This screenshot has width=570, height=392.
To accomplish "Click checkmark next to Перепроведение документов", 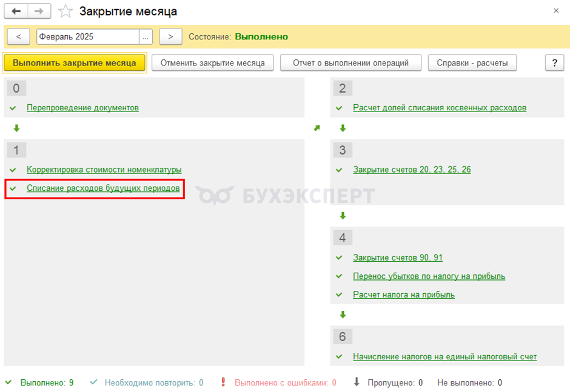I will (13, 108).
